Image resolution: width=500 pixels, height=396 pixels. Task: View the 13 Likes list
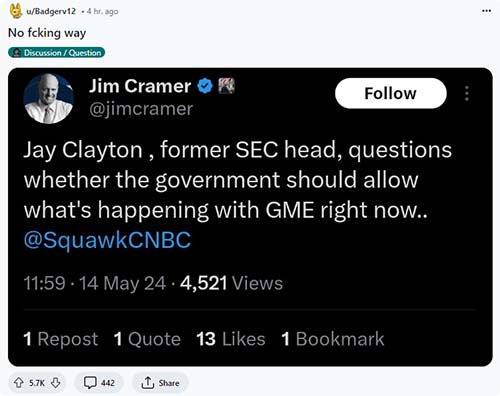[231, 339]
